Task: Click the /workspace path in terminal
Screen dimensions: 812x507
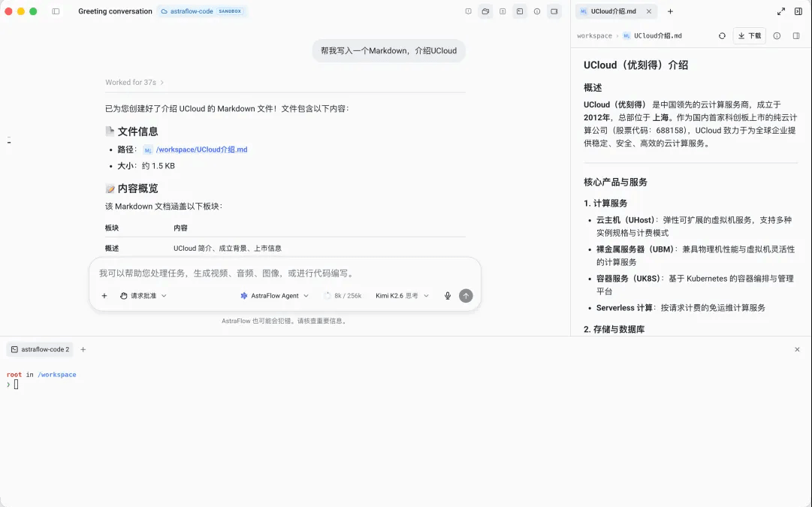Action: click(x=57, y=374)
